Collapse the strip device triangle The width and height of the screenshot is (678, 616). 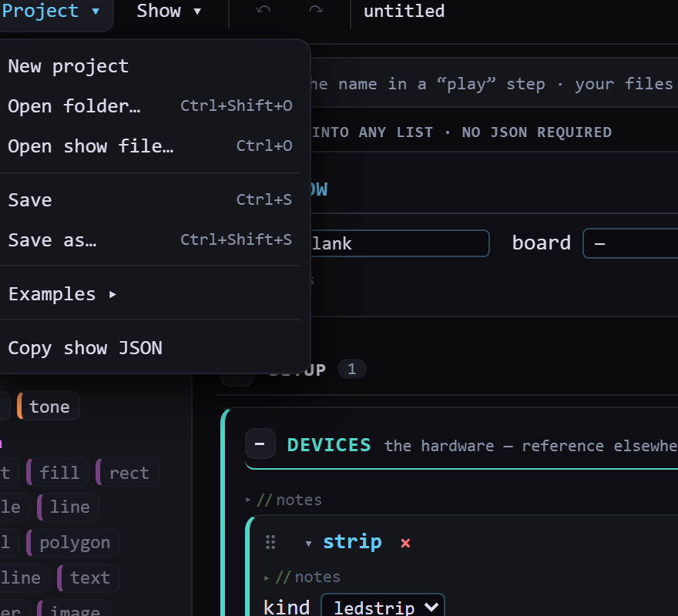tap(308, 544)
